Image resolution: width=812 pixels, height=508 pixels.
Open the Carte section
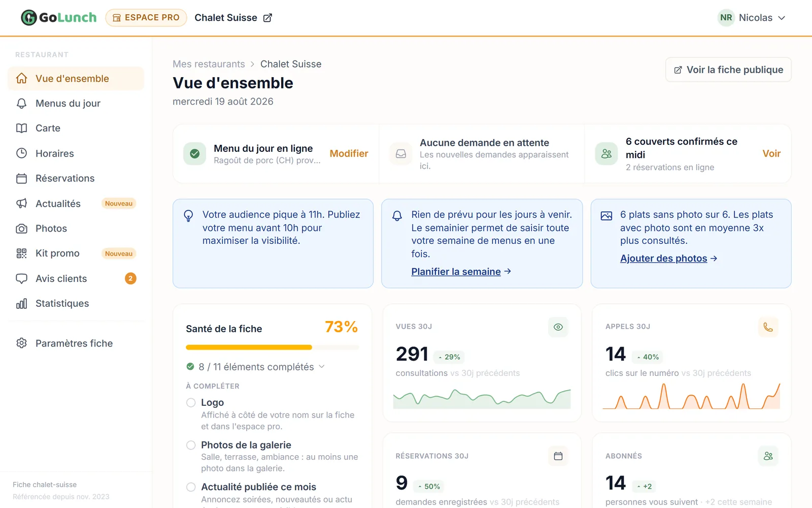76,128
